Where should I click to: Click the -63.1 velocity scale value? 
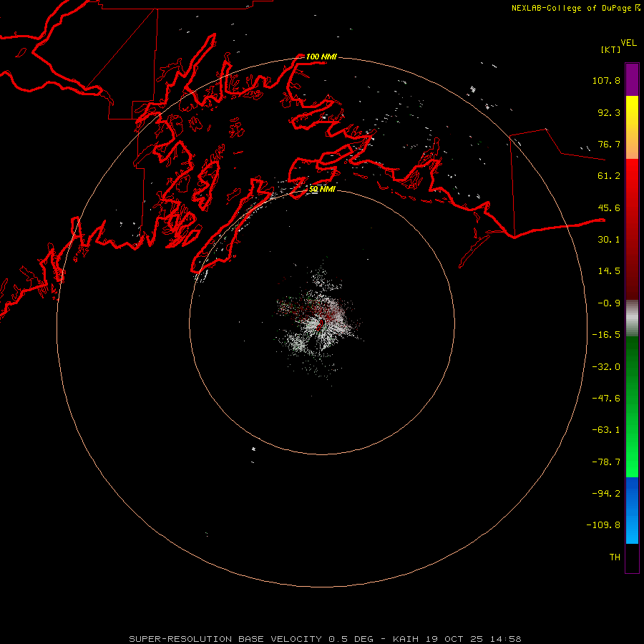click(x=606, y=430)
